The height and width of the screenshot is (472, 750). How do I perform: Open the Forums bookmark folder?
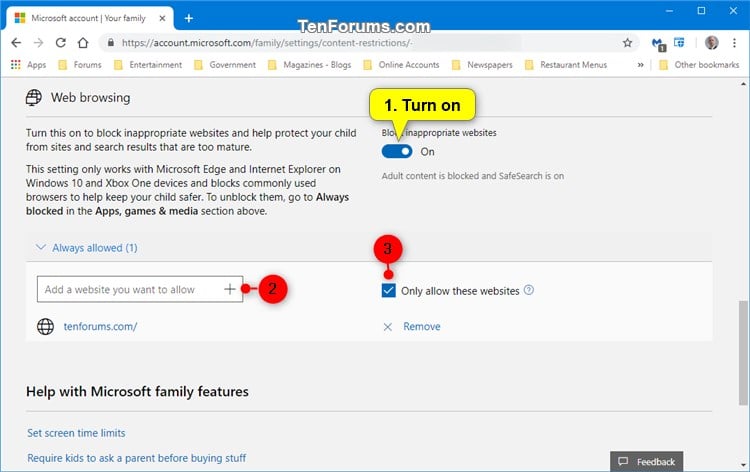(80, 65)
